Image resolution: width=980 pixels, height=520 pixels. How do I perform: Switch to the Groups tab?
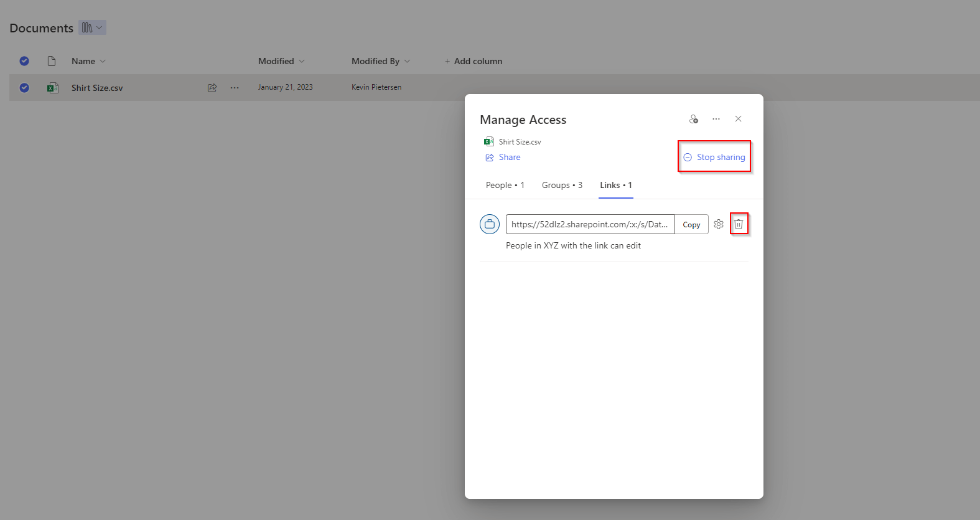click(562, 185)
